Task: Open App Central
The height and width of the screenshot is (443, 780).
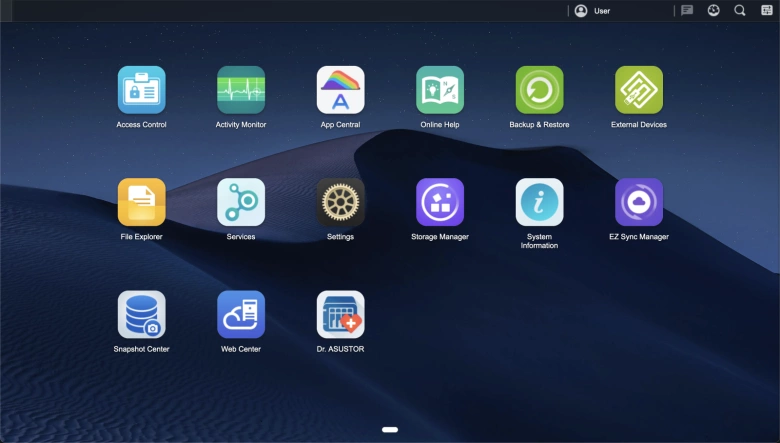Action: click(x=340, y=90)
